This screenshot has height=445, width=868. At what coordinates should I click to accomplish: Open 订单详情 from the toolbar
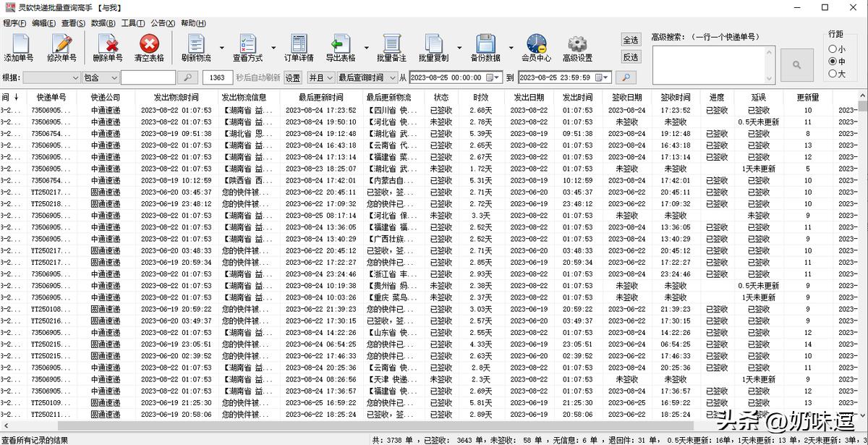[x=299, y=48]
